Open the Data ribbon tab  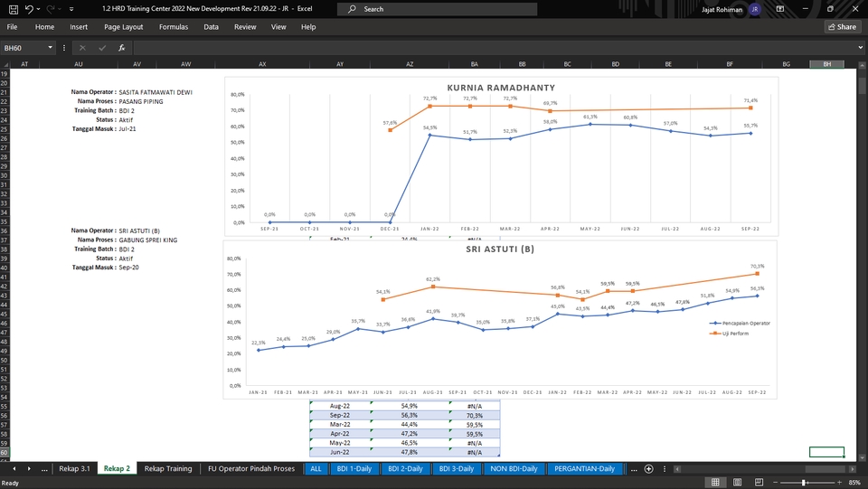(x=211, y=26)
